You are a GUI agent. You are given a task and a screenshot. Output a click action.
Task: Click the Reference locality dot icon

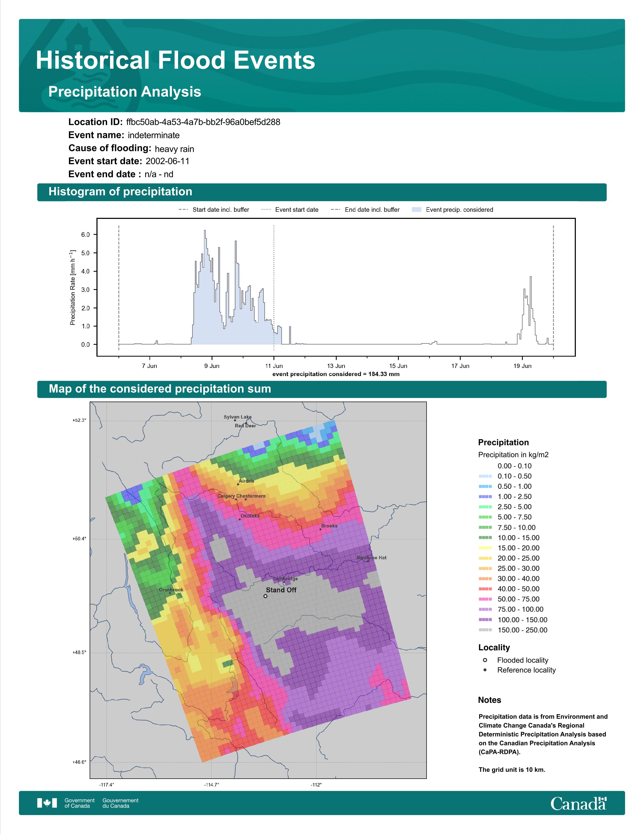pos(485,670)
